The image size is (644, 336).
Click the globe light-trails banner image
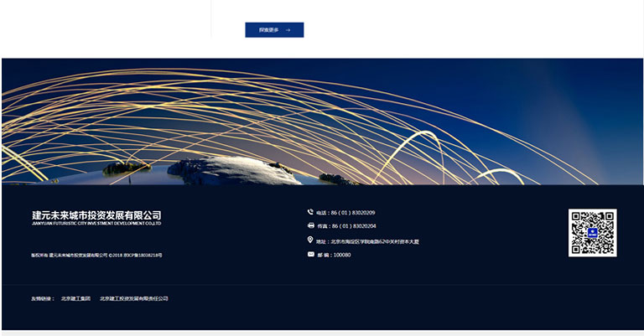coord(322,121)
